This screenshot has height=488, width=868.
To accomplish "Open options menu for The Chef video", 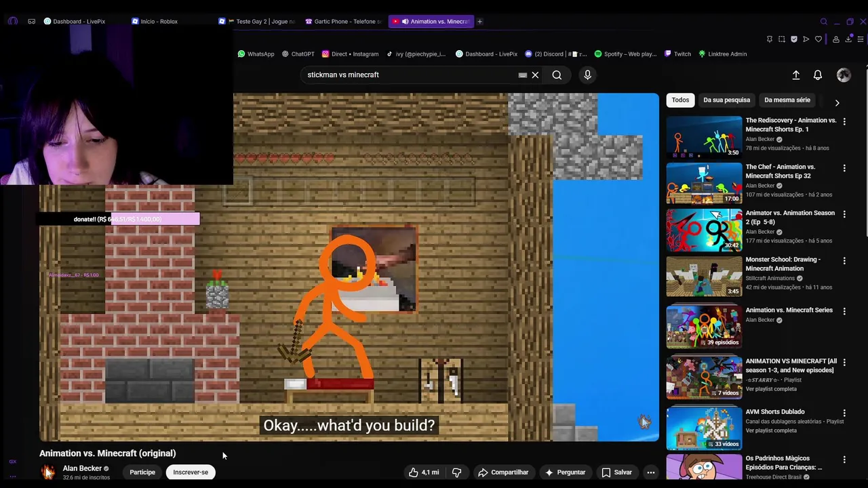I will [844, 167].
